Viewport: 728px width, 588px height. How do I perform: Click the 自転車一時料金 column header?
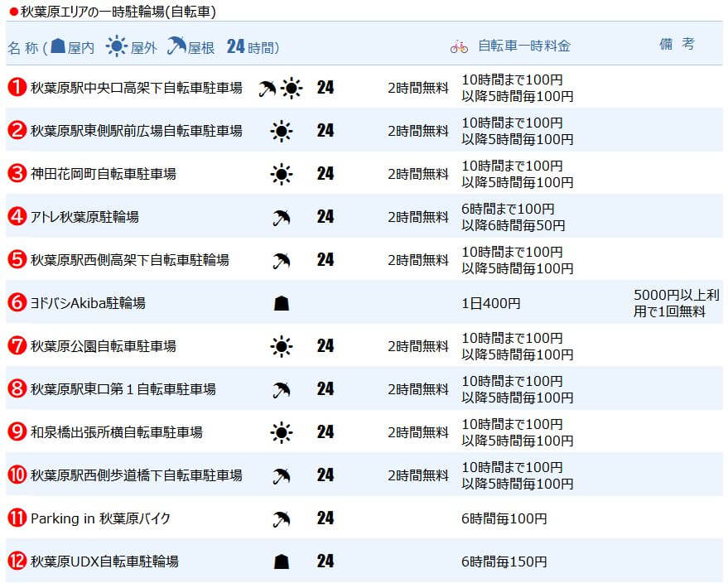pyautogui.click(x=523, y=46)
